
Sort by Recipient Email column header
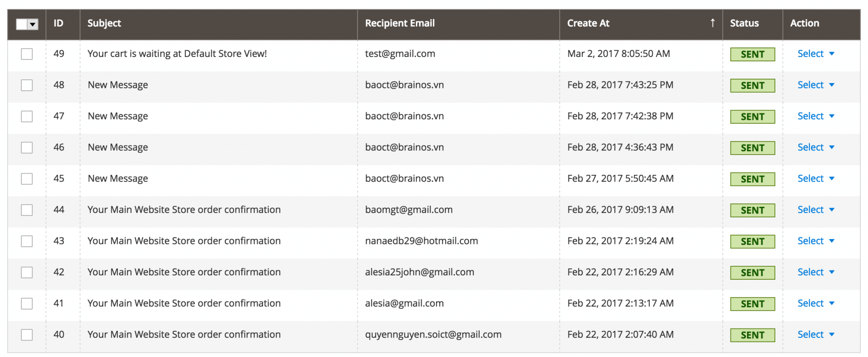pyautogui.click(x=400, y=23)
